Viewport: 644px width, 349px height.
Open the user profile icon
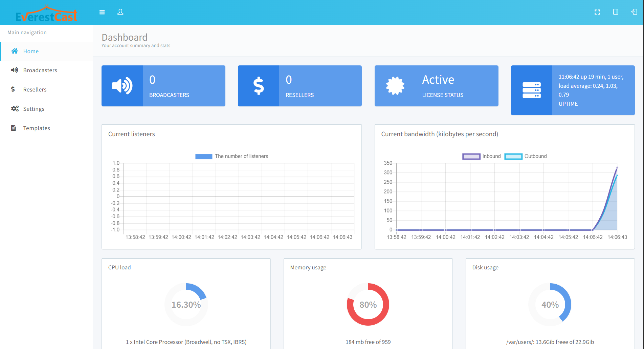click(x=120, y=12)
